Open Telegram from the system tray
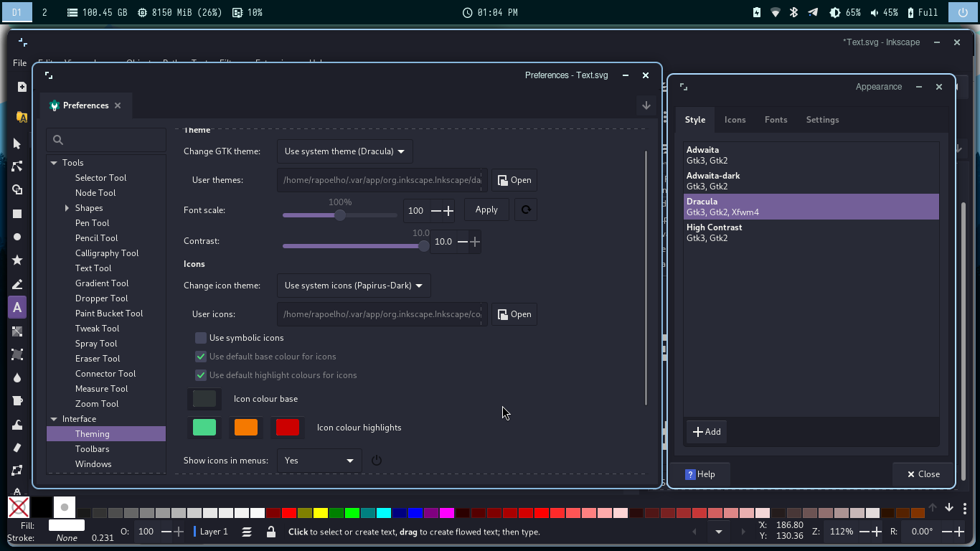Image resolution: width=980 pixels, height=551 pixels. pos(813,12)
